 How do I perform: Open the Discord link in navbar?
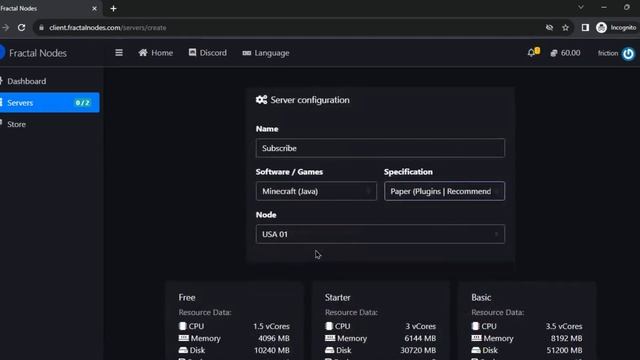coord(207,53)
